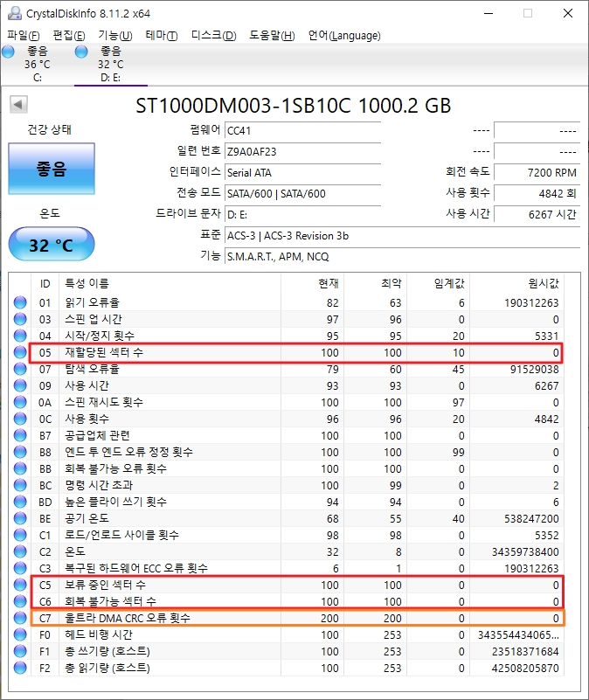
Task: Click the disk model title ST1000DM003-1SB10C
Action: pos(243,106)
